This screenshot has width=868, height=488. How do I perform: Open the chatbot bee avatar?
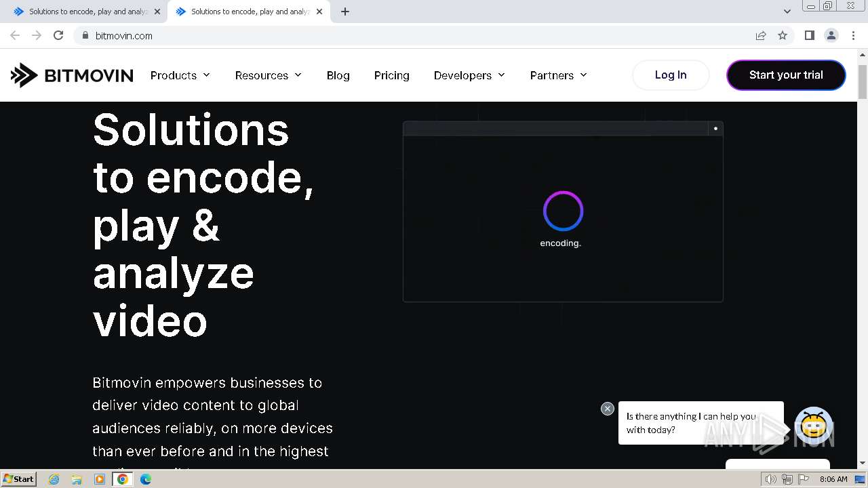point(814,424)
